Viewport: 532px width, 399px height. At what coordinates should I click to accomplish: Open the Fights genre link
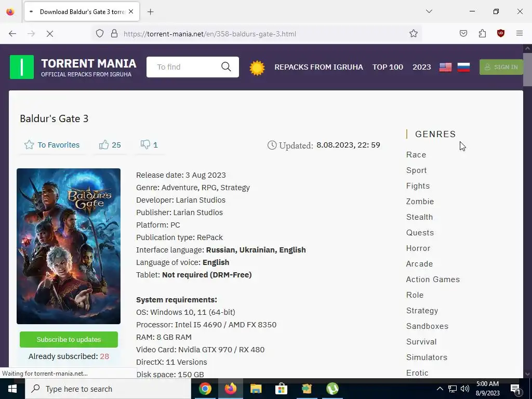(x=418, y=186)
